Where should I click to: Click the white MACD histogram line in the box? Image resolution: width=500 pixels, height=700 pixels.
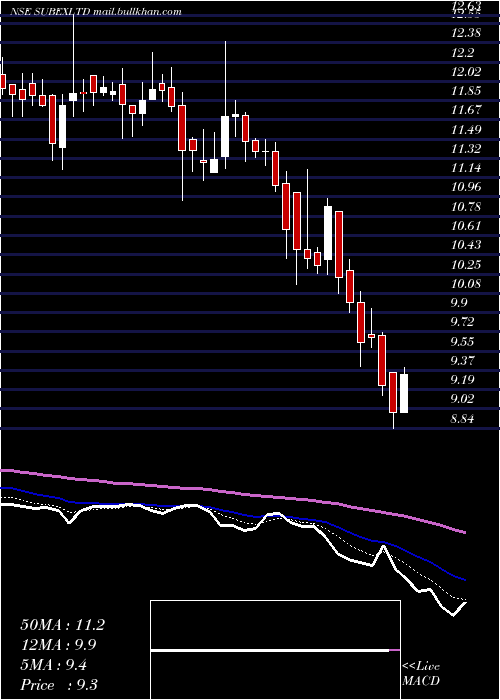(270, 650)
